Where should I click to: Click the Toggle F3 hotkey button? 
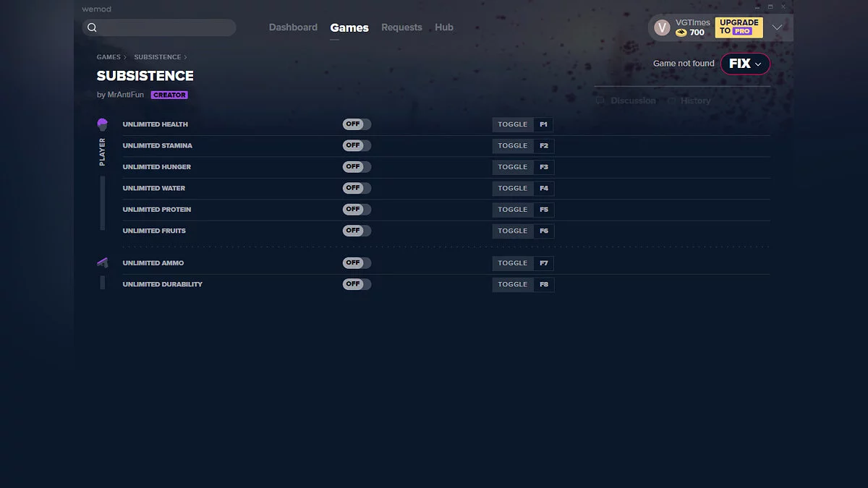pyautogui.click(x=523, y=167)
